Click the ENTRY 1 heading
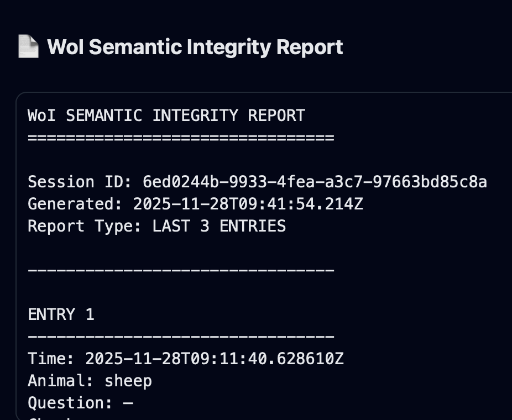512x420 pixels. pyautogui.click(x=61, y=314)
